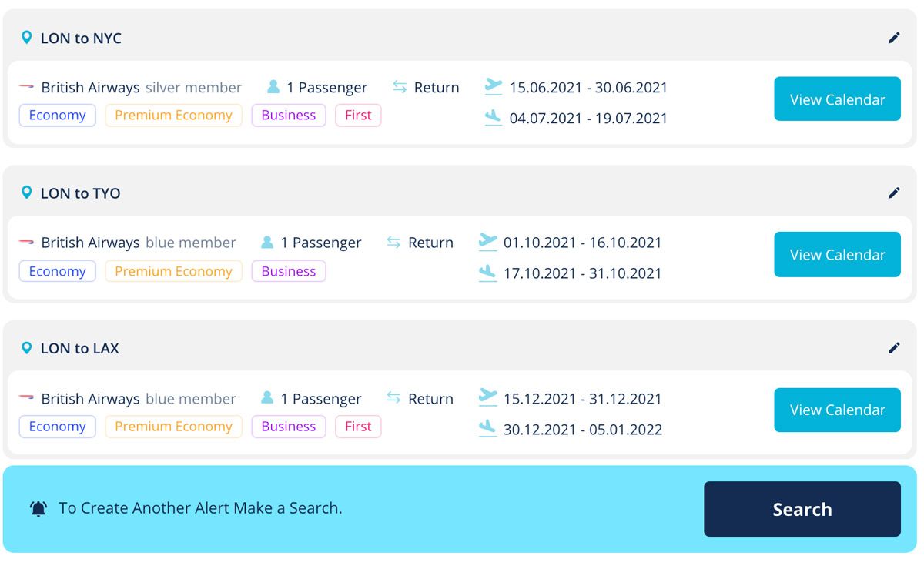Click the passenger icon in the LON to NYC alert
This screenshot has height=566, width=924.
point(272,87)
